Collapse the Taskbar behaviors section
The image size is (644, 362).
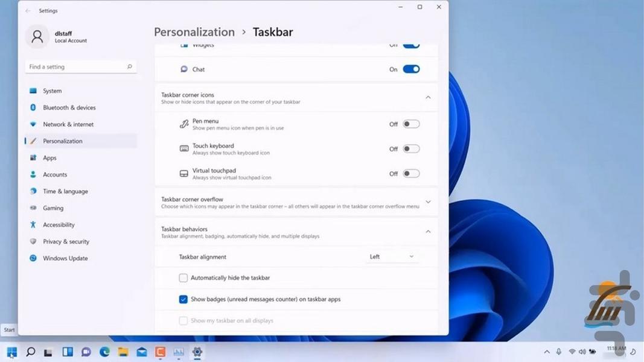coord(428,232)
